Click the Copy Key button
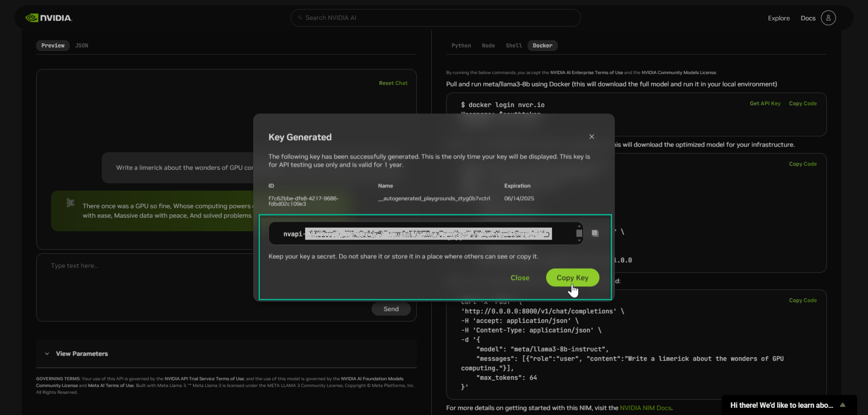 [572, 278]
